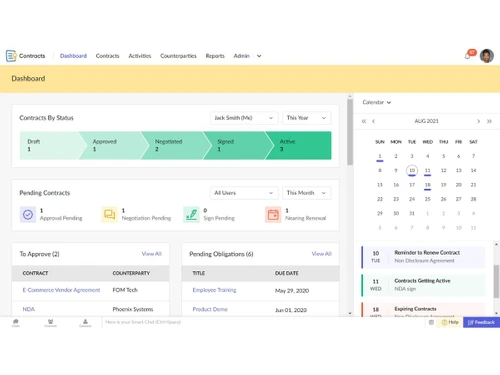
Task: Open Product Demo obligation link
Action: point(210,309)
